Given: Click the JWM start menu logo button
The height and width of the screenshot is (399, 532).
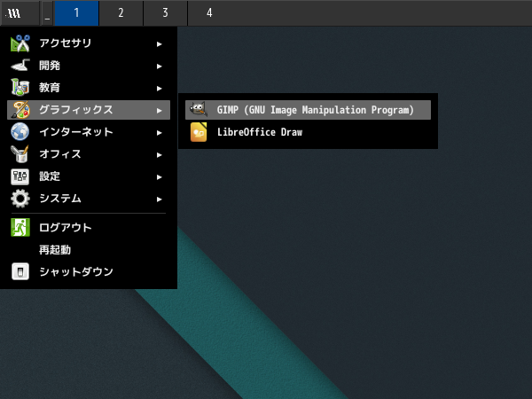Looking at the screenshot, I should 20,13.
